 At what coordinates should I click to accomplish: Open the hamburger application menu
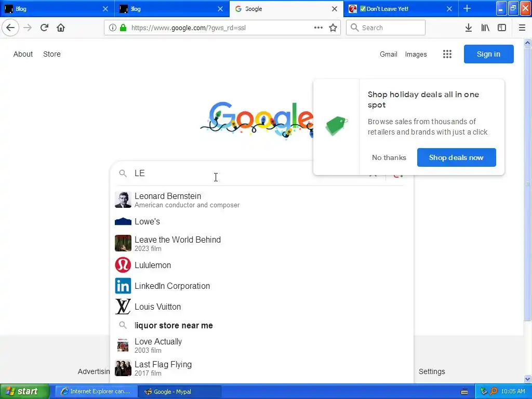point(522,28)
